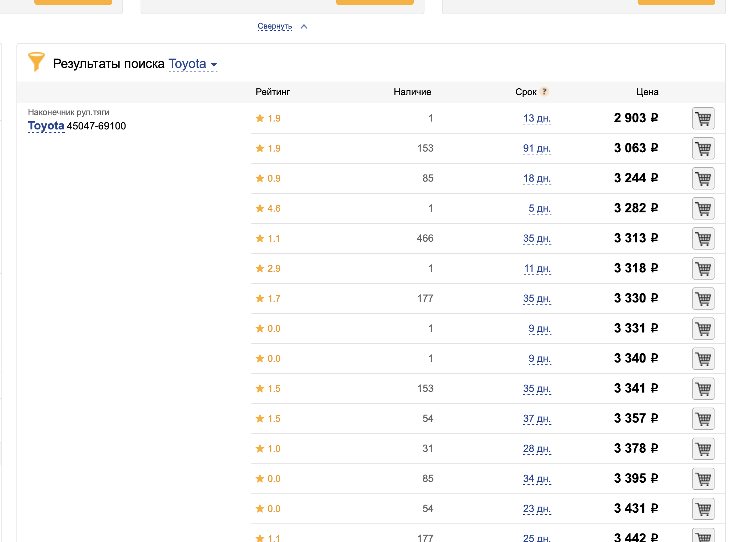Click stock quantity 31
The image size is (756, 542).
tap(428, 449)
